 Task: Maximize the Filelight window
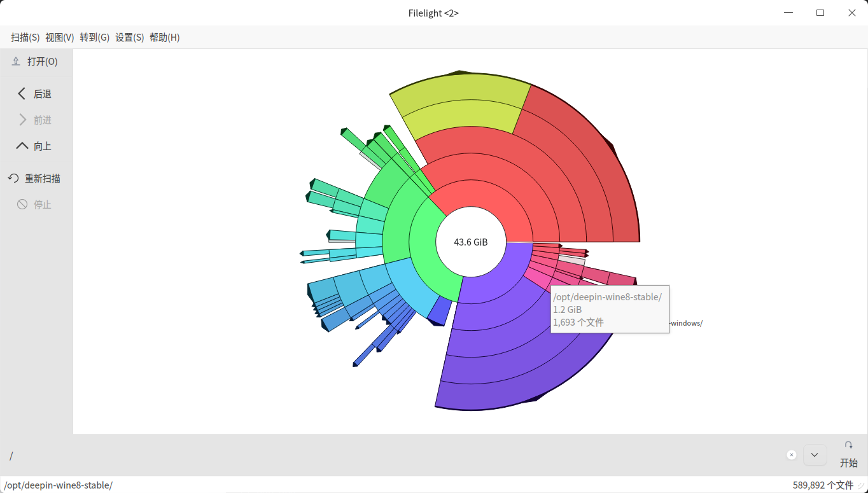coord(820,13)
